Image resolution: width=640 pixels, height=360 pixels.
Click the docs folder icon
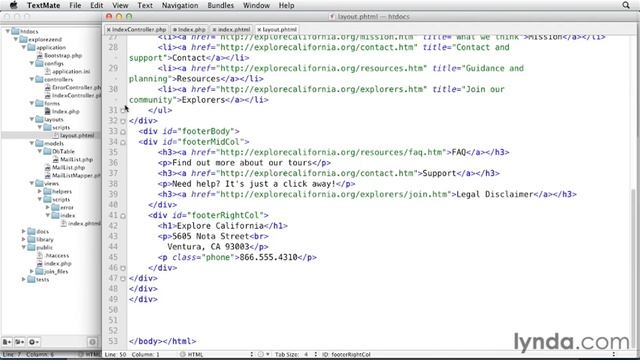[x=31, y=231]
